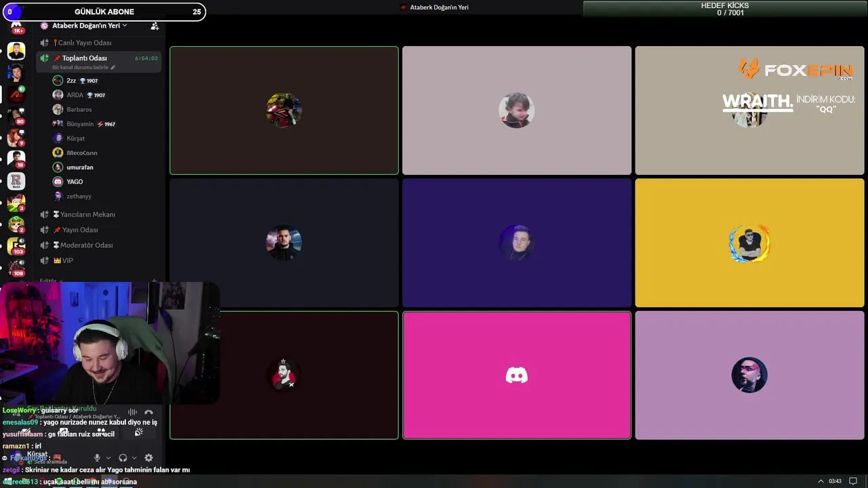Show hidden system tray icons chevron
Viewport: 868px width, 488px height.
coord(821,481)
